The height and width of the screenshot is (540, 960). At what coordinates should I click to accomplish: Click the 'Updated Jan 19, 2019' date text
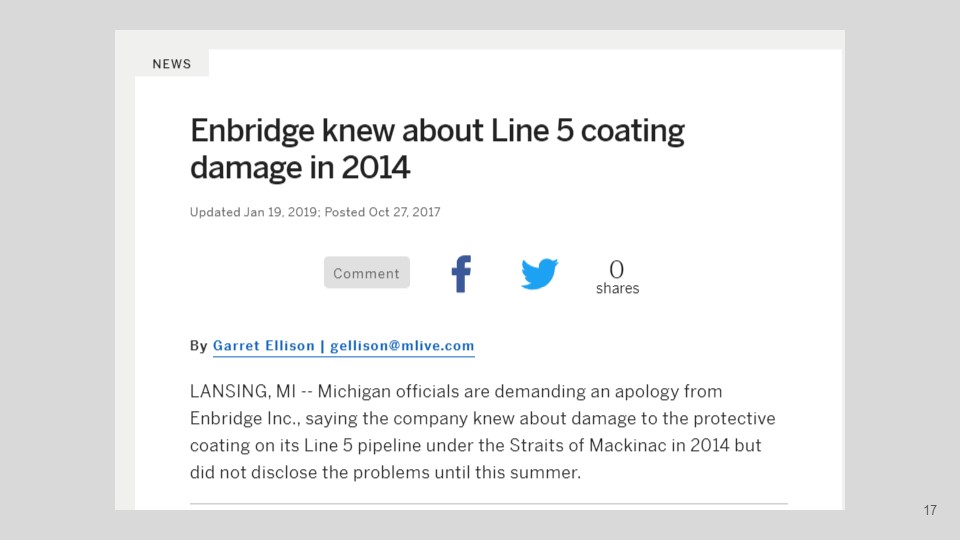coord(253,212)
